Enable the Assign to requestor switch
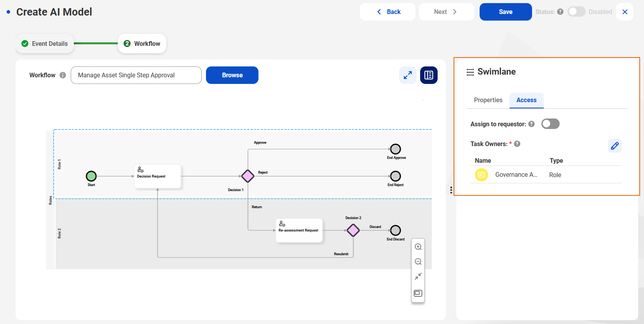Screen dimensions: 644x324 [x=550, y=124]
